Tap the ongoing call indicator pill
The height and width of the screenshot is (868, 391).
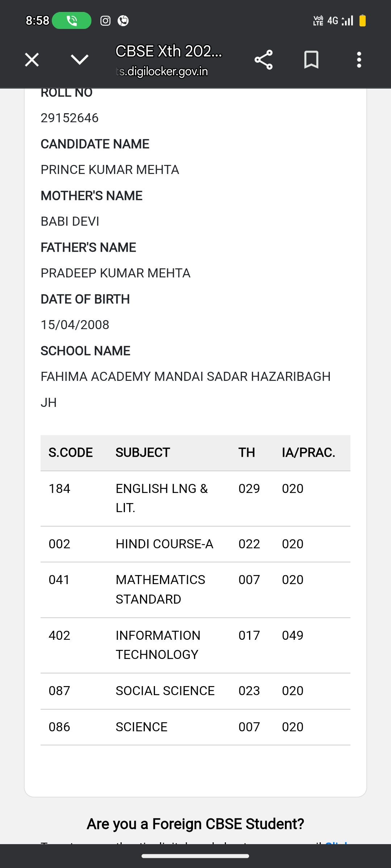(x=72, y=21)
